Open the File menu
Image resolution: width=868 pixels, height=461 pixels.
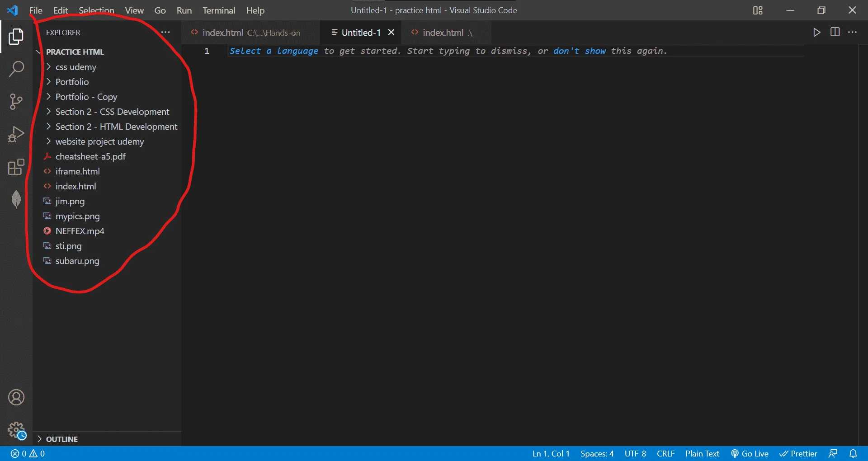tap(36, 10)
